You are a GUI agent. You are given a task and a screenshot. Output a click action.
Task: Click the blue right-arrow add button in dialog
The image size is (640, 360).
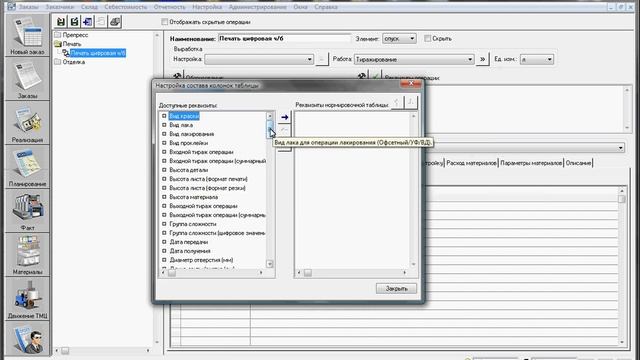click(x=284, y=117)
